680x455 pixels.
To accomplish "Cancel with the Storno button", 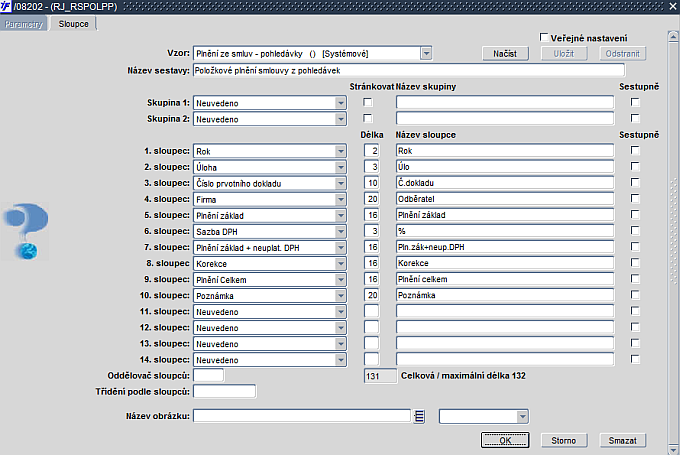I will (x=564, y=440).
